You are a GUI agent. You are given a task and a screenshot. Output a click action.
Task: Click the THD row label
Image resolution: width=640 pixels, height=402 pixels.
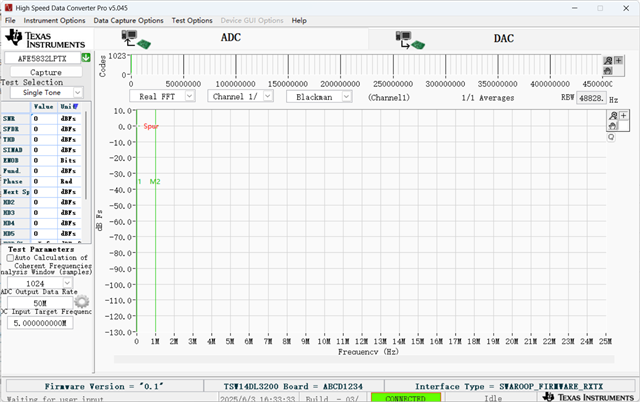9,140
